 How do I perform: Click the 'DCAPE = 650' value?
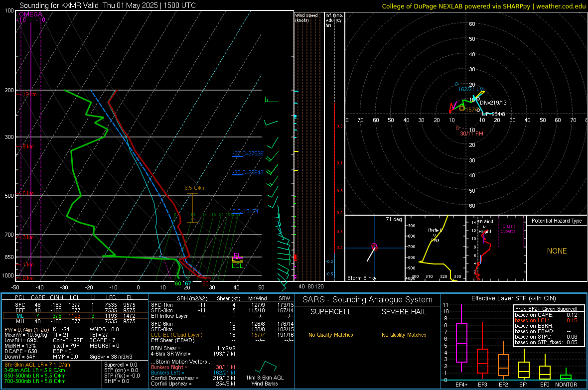coord(20,351)
